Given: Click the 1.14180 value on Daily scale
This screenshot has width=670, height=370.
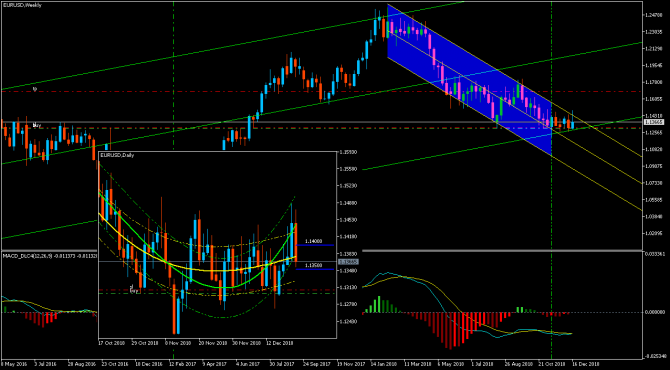Looking at the screenshot, I should 347,236.
